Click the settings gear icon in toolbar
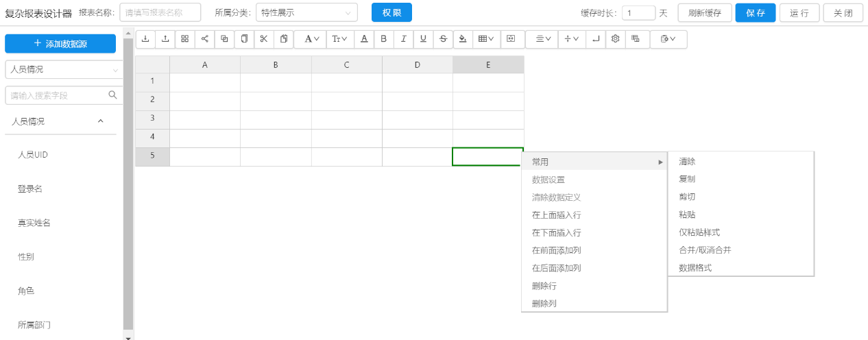The height and width of the screenshot is (340, 868). coord(616,39)
